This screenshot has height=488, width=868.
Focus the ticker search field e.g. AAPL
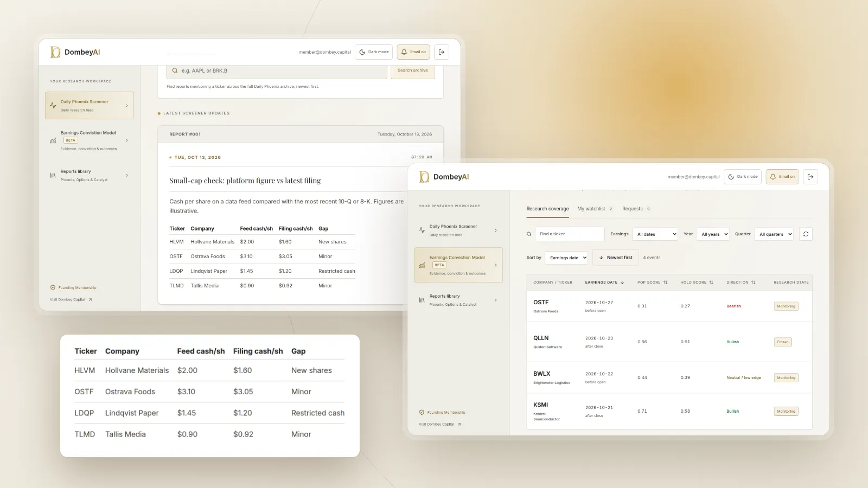click(x=277, y=71)
